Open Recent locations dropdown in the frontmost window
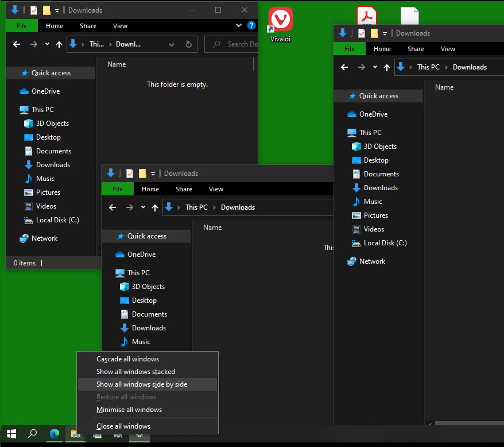The width and height of the screenshot is (504, 447). (x=375, y=67)
